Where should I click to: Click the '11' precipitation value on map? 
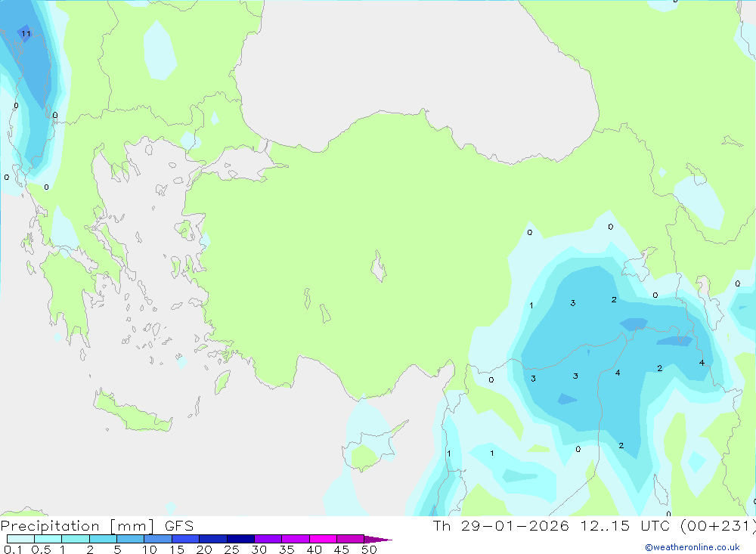26,34
